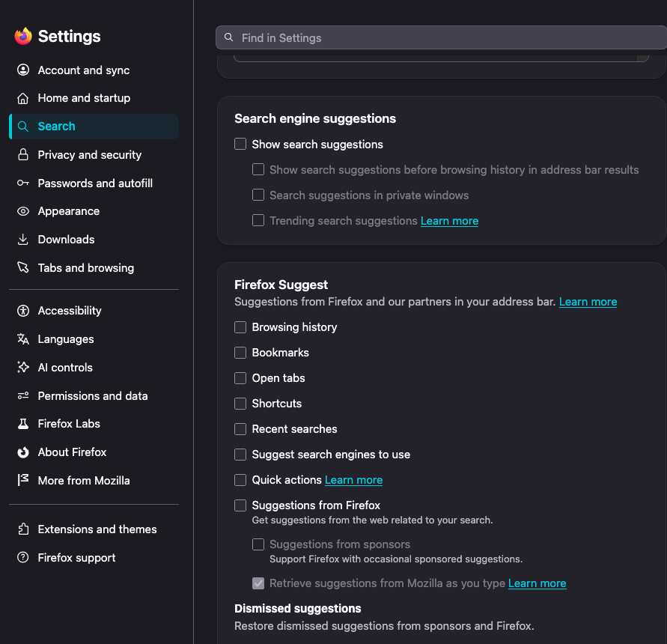Focus the Find in Settings search field
Screen dimensions: 667x644
point(441,37)
